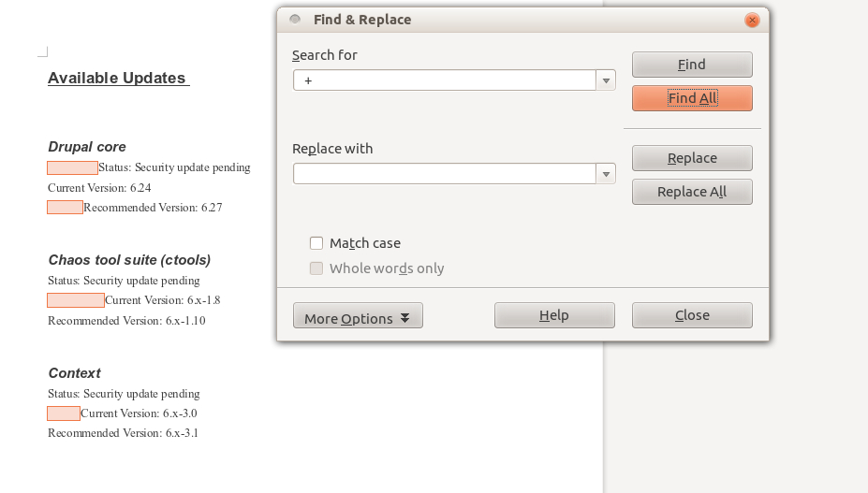
Task: Click into the Search for text field
Action: (x=445, y=81)
